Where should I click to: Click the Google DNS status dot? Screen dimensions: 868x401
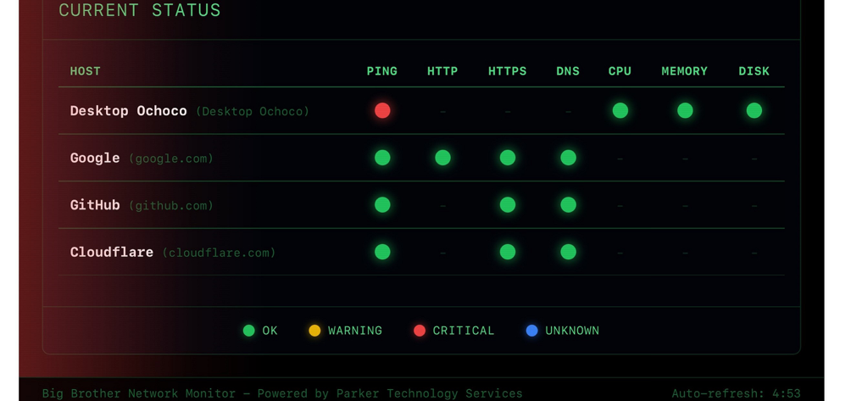568,158
